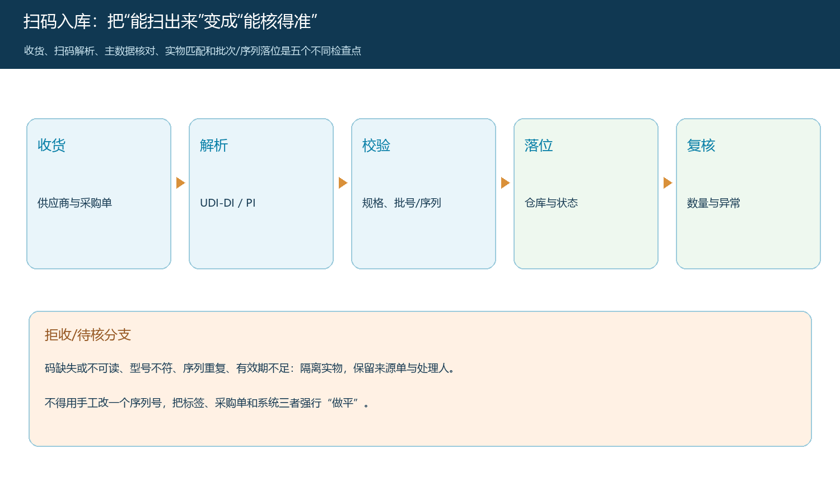Click the slide title 扫码入库
This screenshot has width=840, height=504.
pos(171,21)
